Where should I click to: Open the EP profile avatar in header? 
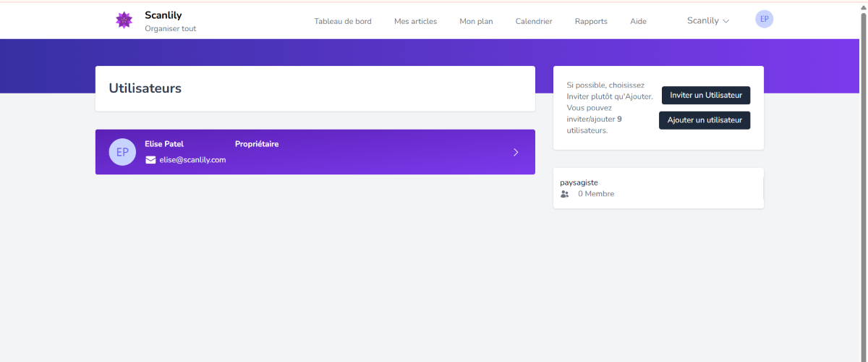[x=764, y=20]
